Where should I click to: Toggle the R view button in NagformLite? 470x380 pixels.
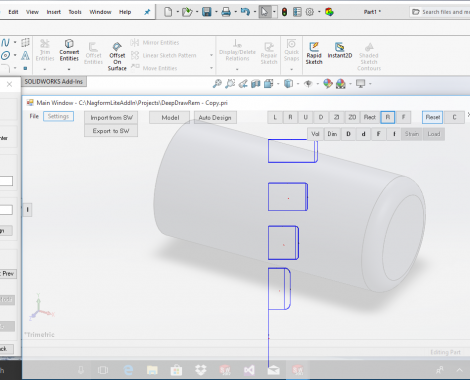388,117
